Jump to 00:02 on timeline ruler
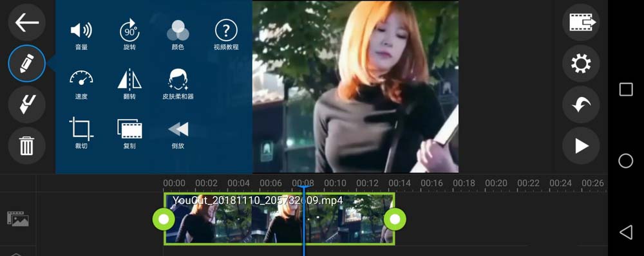The image size is (644, 256). (206, 183)
